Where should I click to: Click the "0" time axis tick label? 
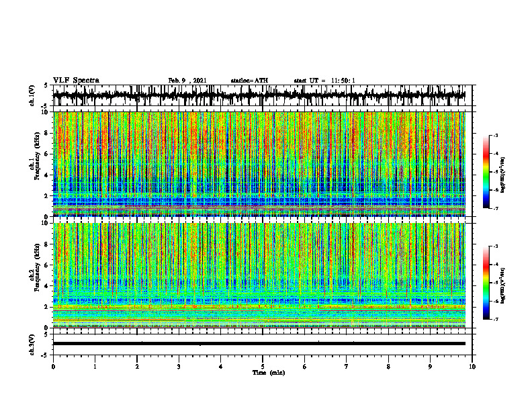(x=53, y=367)
